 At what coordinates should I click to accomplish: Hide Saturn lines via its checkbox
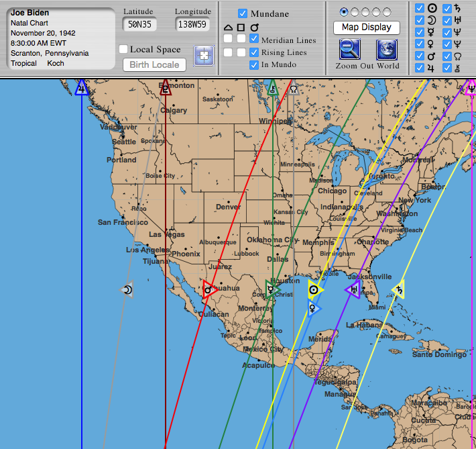point(447,8)
